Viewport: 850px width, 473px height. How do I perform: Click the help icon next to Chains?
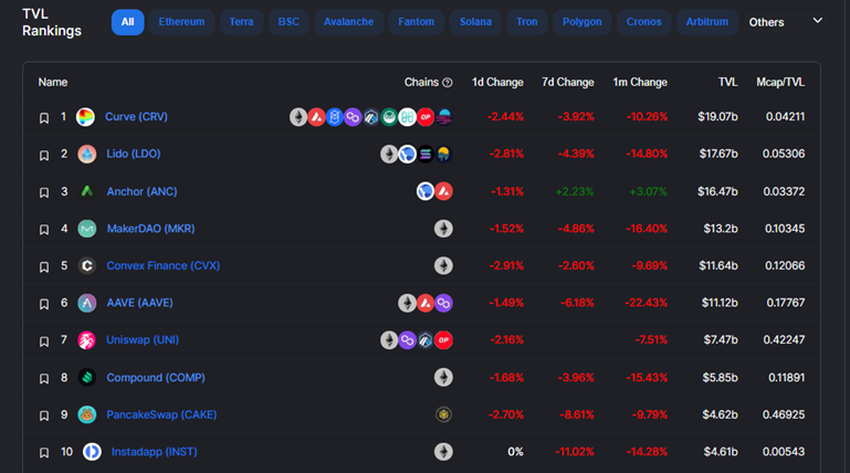pyautogui.click(x=447, y=82)
